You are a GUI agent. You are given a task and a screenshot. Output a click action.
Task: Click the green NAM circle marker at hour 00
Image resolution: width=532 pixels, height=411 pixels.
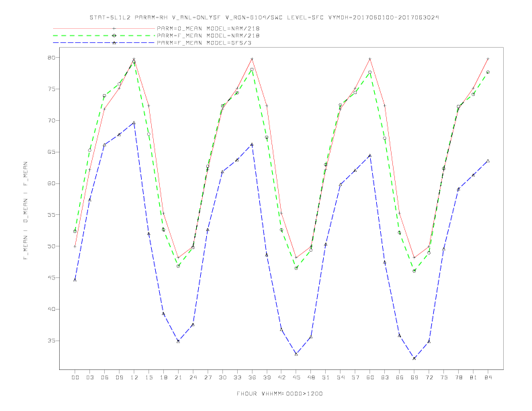pyautogui.click(x=75, y=231)
